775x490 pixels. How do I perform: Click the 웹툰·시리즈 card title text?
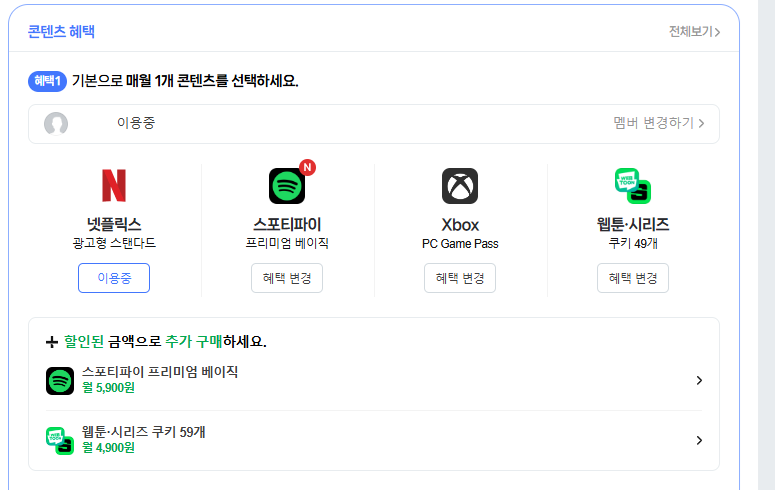coord(633,224)
